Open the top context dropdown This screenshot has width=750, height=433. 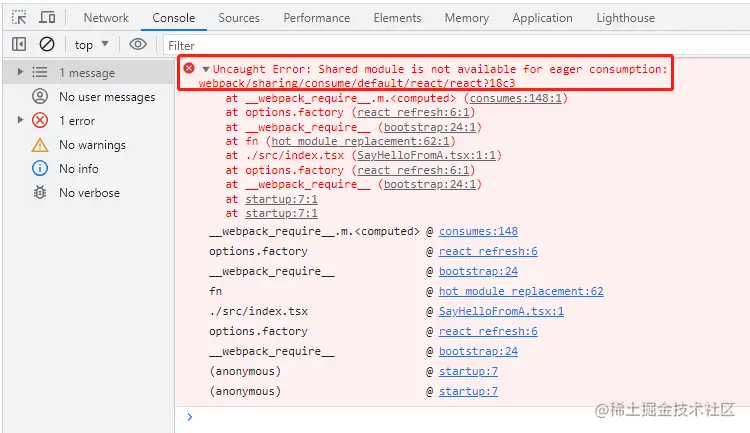point(92,45)
